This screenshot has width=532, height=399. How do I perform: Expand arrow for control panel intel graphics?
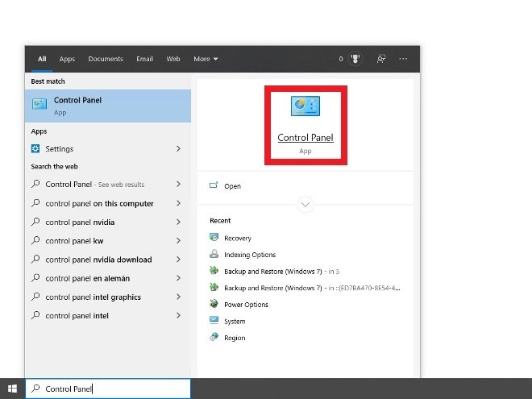(178, 297)
